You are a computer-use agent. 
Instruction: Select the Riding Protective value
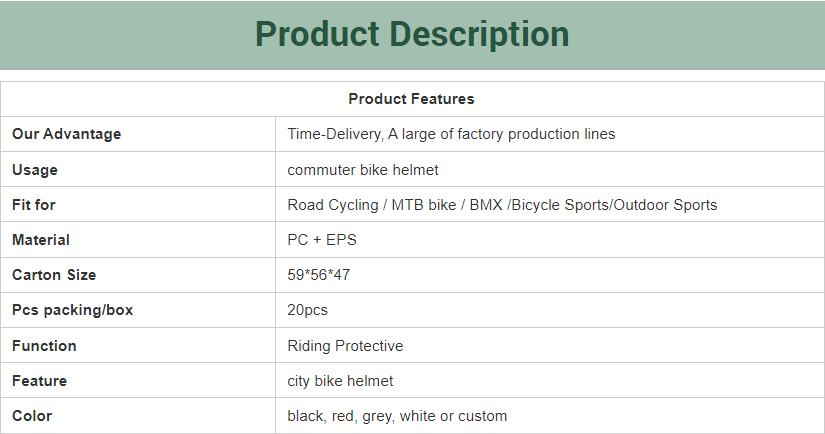(345, 346)
